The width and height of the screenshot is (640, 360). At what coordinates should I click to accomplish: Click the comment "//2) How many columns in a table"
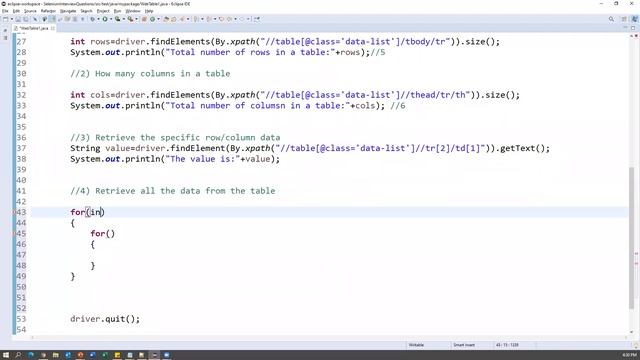[x=150, y=73]
